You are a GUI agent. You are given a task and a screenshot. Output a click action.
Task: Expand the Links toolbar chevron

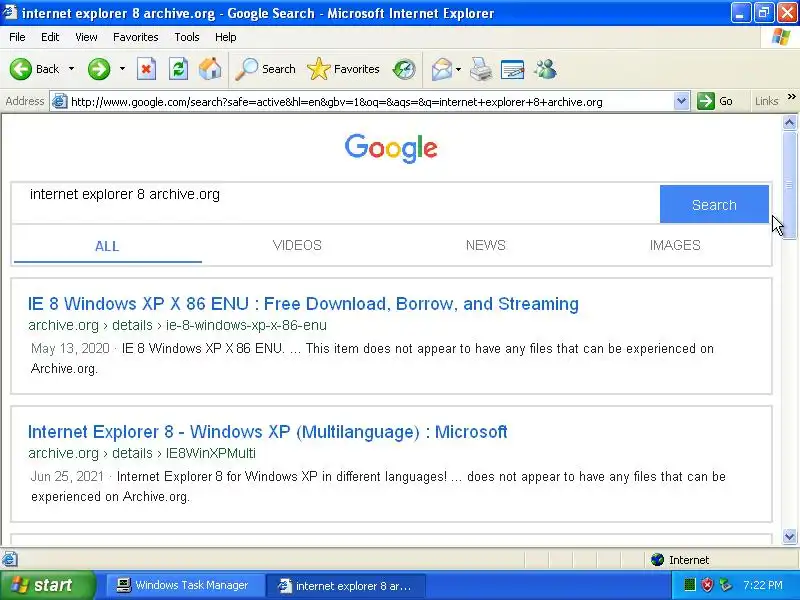[x=791, y=96]
